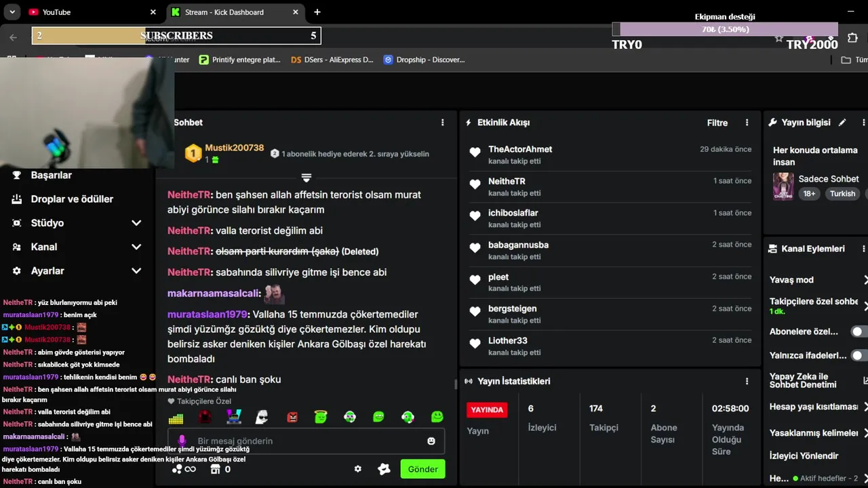Switch to the YouTube browser tab

pyautogui.click(x=93, y=12)
